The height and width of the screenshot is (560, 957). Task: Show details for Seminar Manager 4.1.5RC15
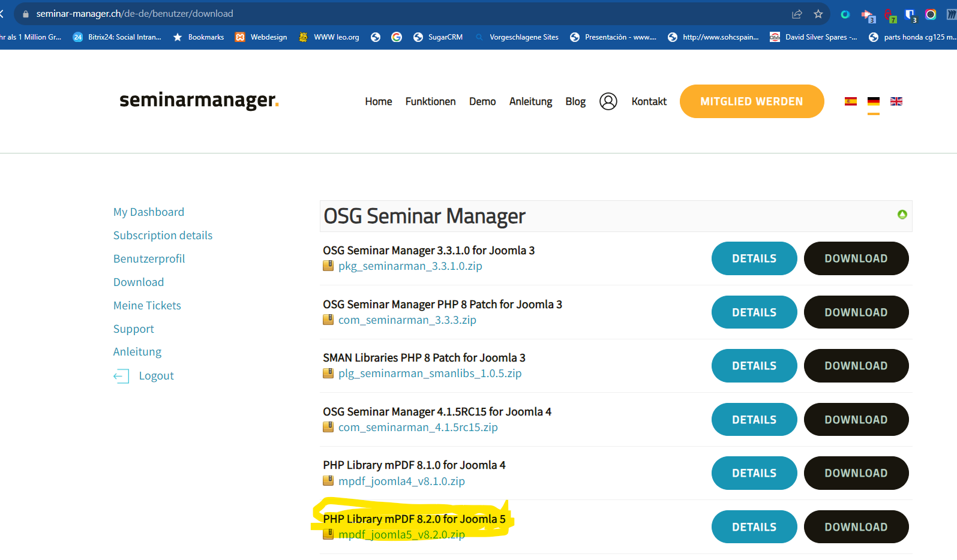[754, 420]
